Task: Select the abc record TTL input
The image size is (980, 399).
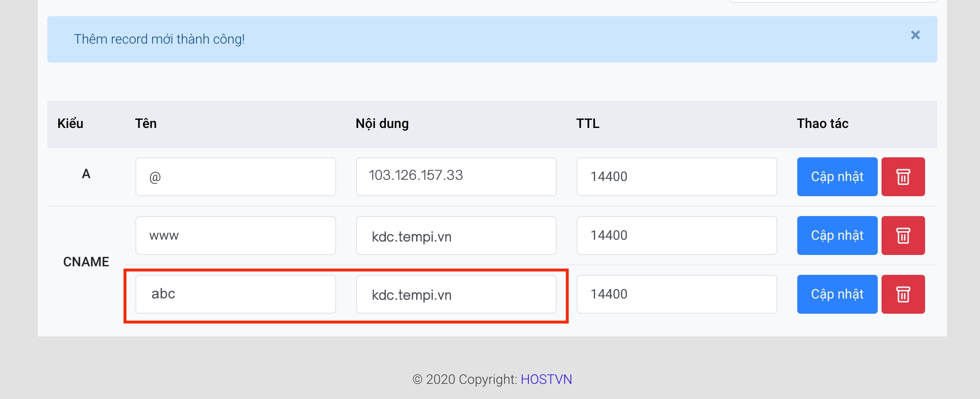Action: coord(677,294)
